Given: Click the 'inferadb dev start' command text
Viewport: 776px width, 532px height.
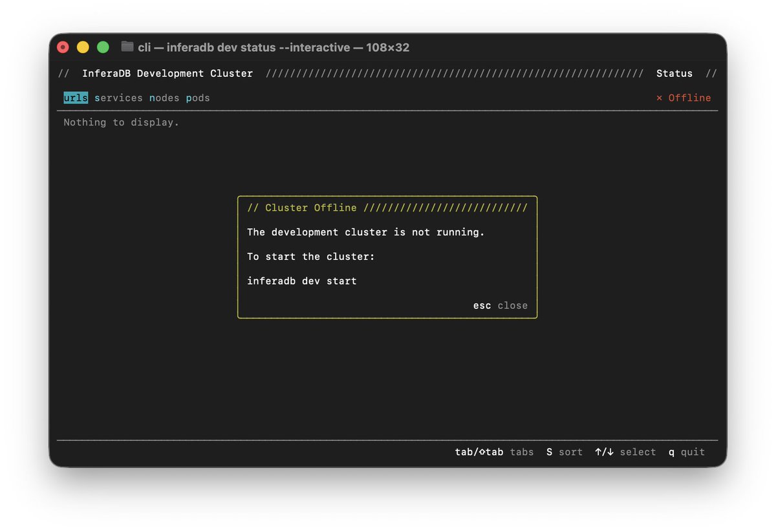Looking at the screenshot, I should 302,281.
